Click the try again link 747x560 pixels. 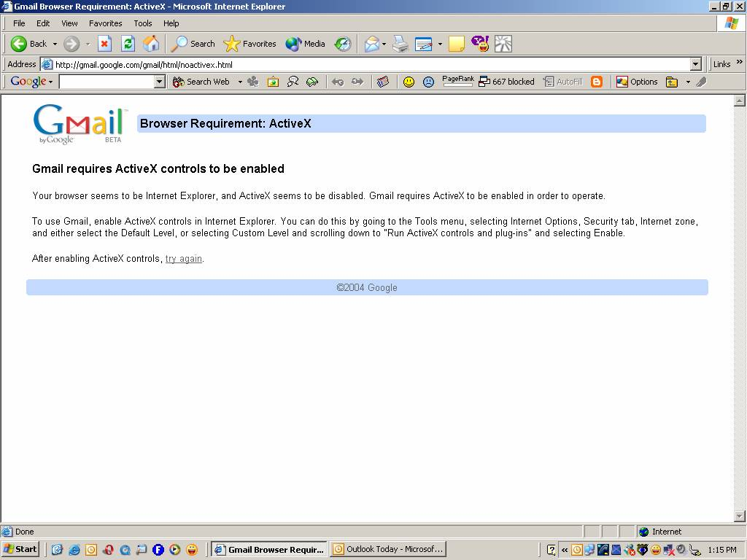(x=183, y=259)
